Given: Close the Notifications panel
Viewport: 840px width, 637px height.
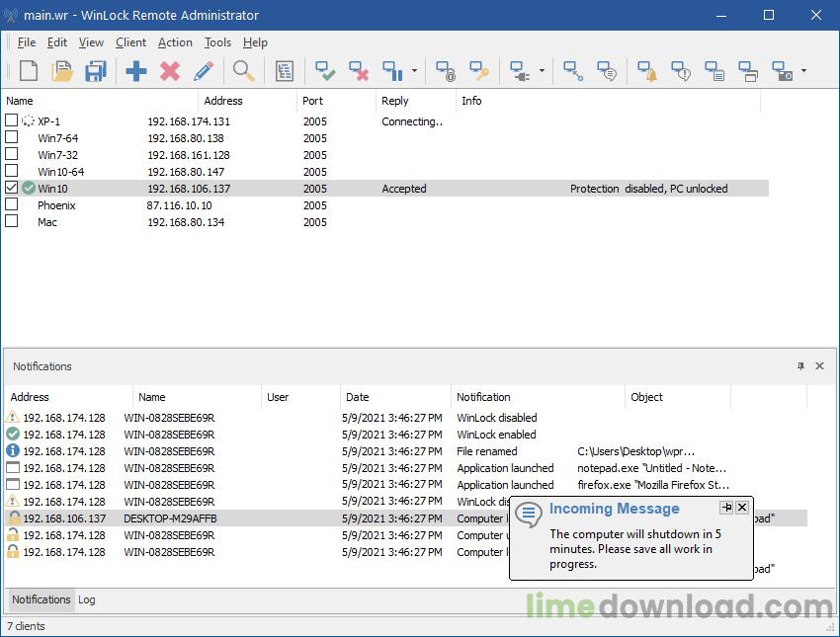Looking at the screenshot, I should (x=819, y=366).
